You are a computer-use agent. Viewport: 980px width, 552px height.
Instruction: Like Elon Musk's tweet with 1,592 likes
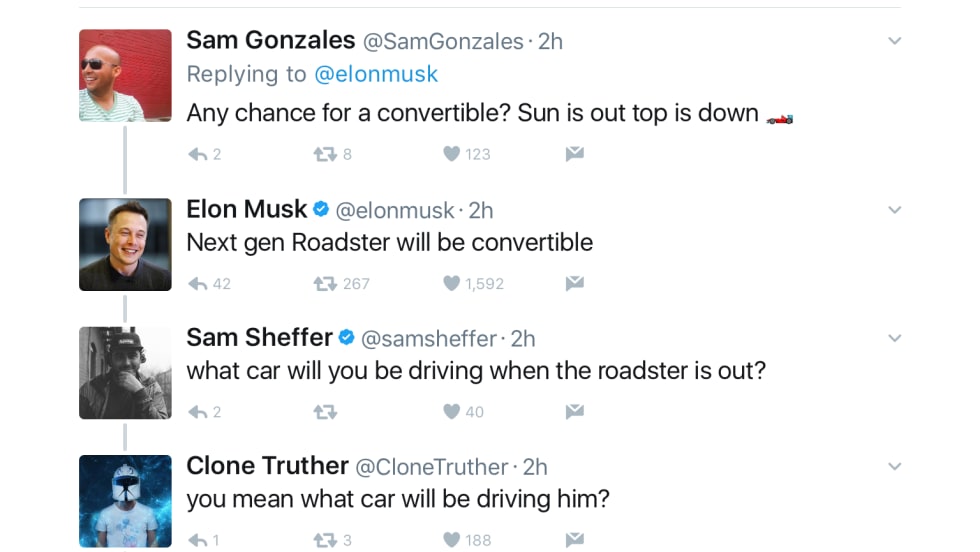click(452, 283)
